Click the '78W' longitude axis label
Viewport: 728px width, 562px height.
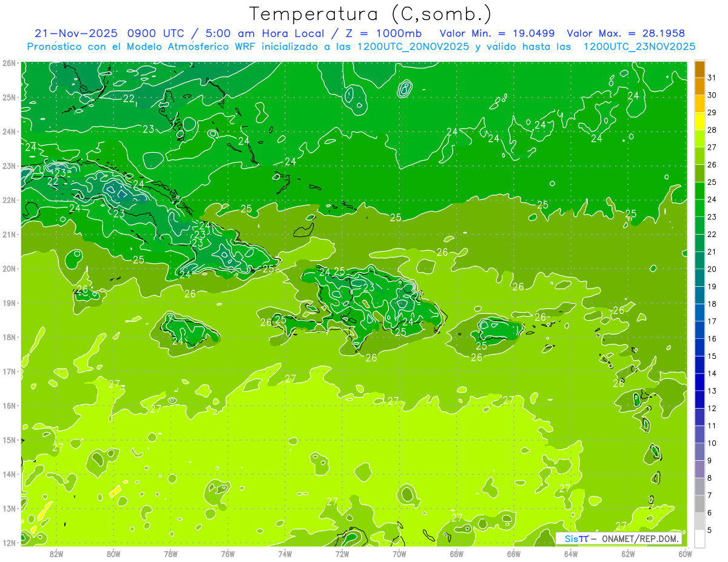point(170,554)
